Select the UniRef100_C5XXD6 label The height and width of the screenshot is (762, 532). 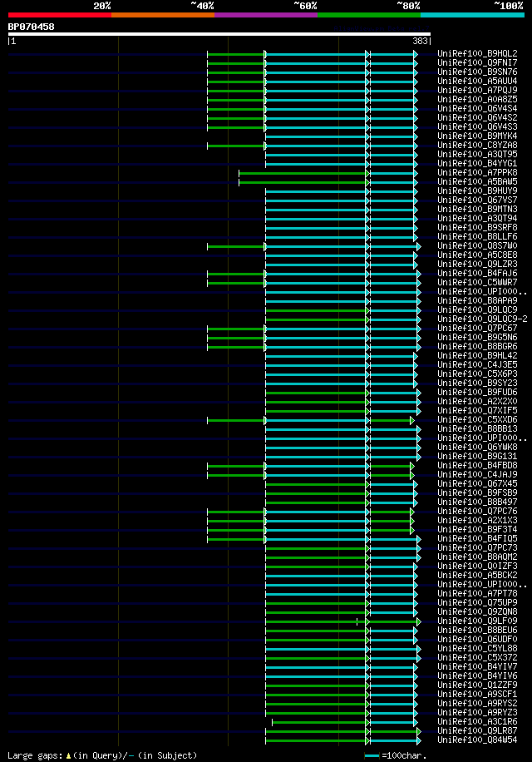click(477, 419)
